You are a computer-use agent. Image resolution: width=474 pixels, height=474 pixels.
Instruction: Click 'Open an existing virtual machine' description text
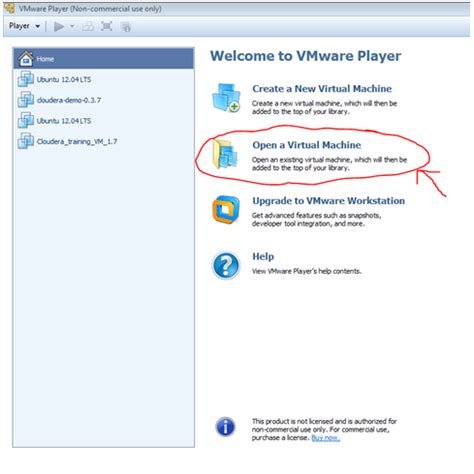tap(329, 164)
